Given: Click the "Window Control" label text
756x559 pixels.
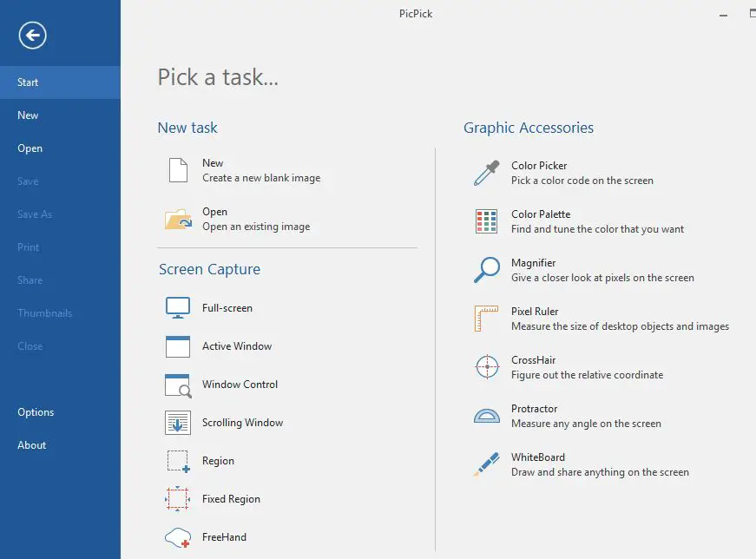Looking at the screenshot, I should (240, 385).
